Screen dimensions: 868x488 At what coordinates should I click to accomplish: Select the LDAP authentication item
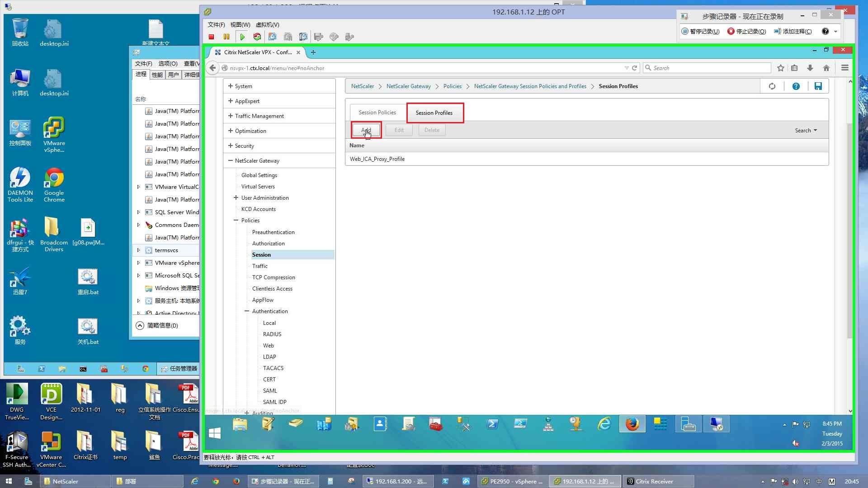click(269, 357)
